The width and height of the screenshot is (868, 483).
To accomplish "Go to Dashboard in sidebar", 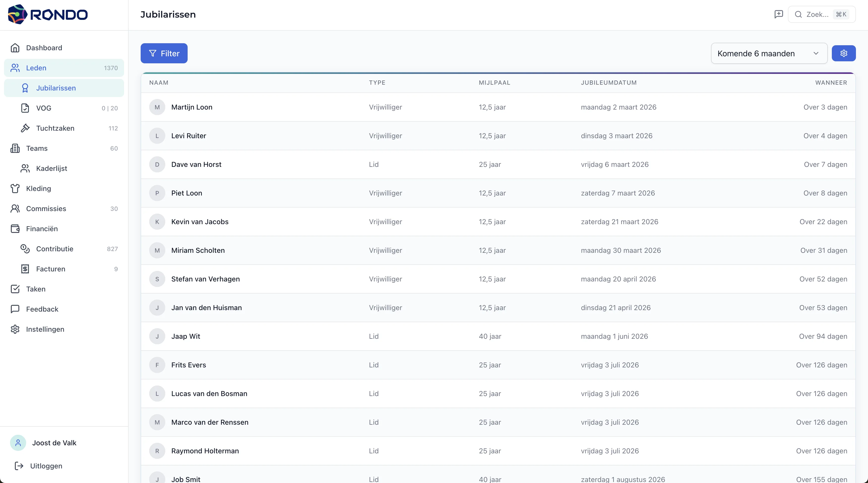I will 44,48.
